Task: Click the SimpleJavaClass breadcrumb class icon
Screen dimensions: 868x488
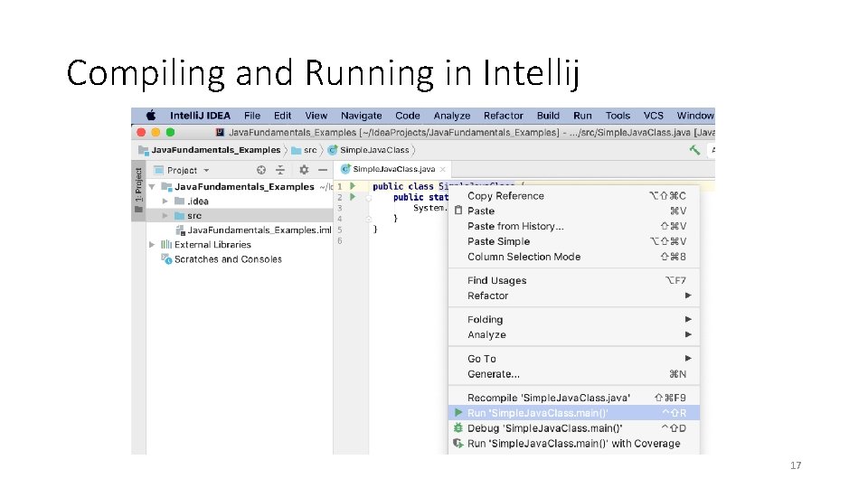Action: tap(333, 150)
